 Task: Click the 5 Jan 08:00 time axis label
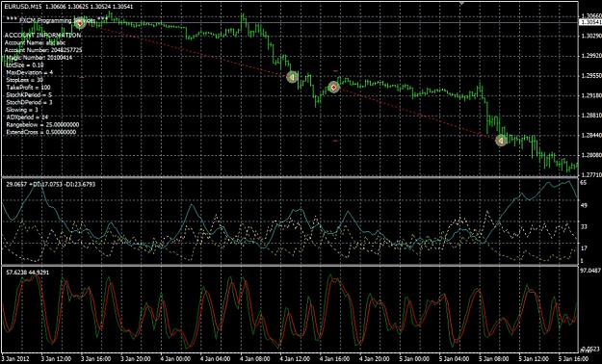494,358
